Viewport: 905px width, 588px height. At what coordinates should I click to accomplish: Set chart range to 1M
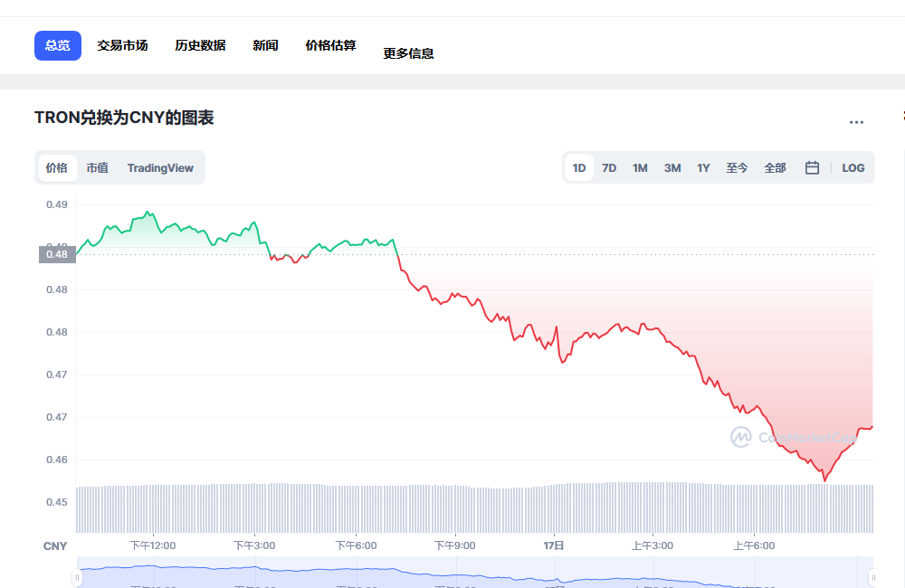(640, 168)
